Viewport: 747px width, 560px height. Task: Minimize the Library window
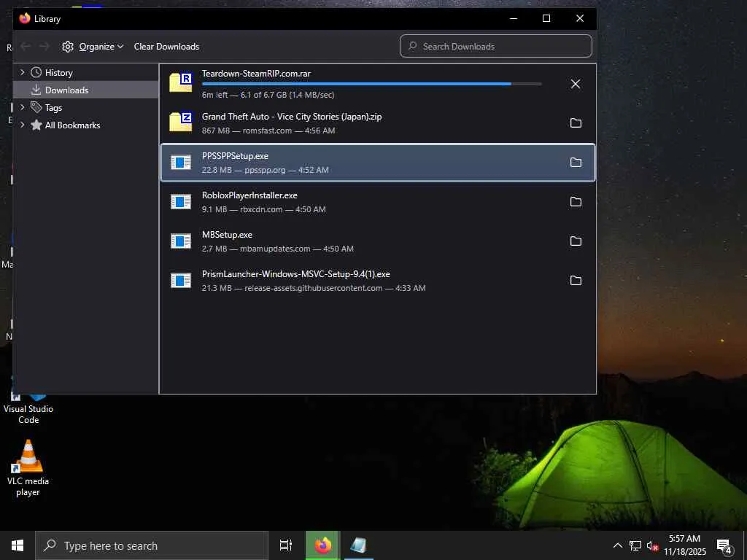click(514, 18)
